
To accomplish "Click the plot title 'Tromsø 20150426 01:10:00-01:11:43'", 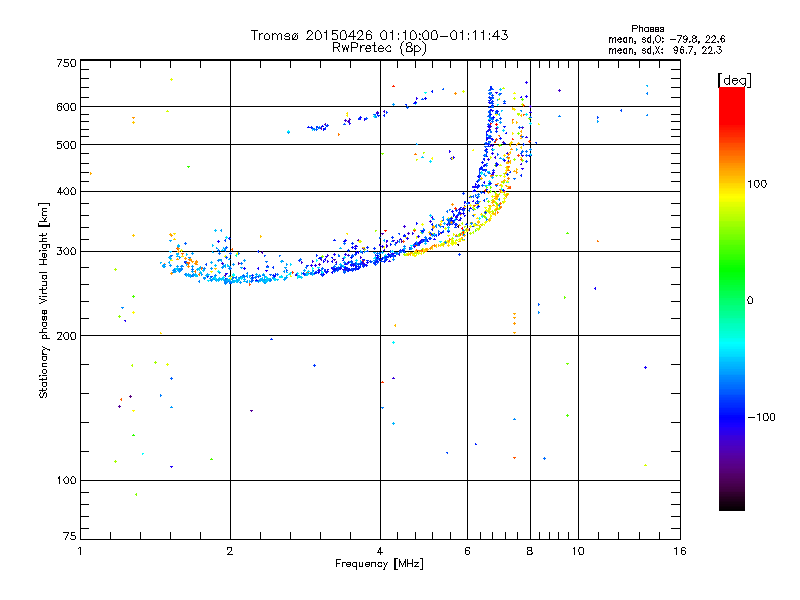I will pos(379,35).
